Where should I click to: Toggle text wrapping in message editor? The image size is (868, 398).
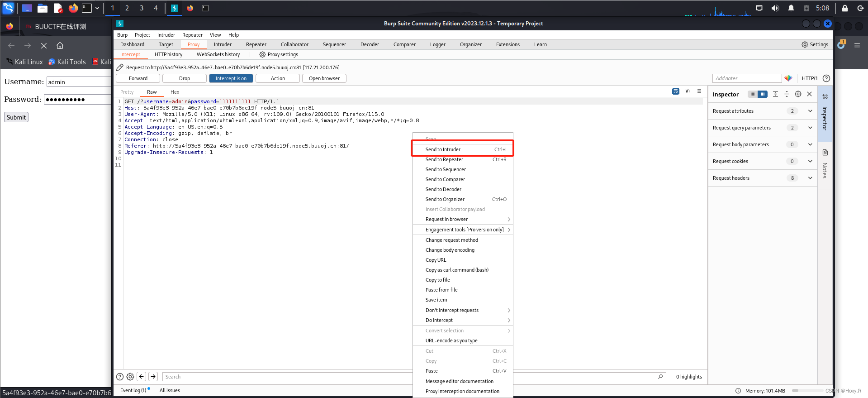pyautogui.click(x=676, y=91)
